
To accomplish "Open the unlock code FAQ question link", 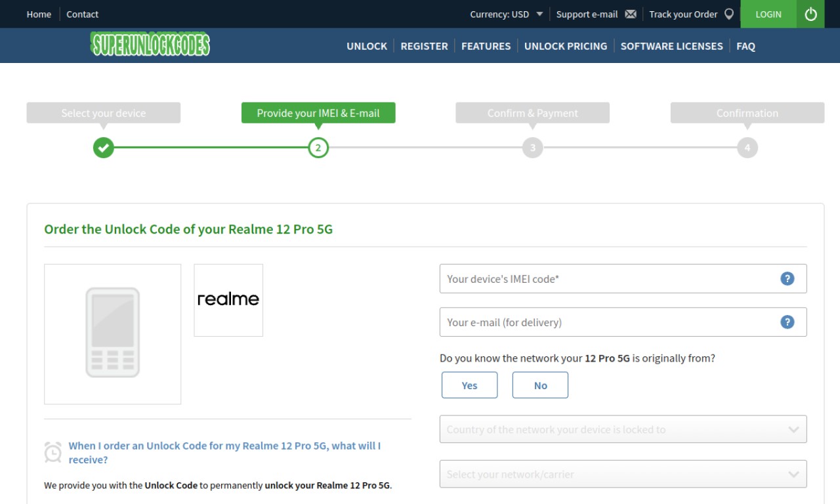I will (224, 452).
